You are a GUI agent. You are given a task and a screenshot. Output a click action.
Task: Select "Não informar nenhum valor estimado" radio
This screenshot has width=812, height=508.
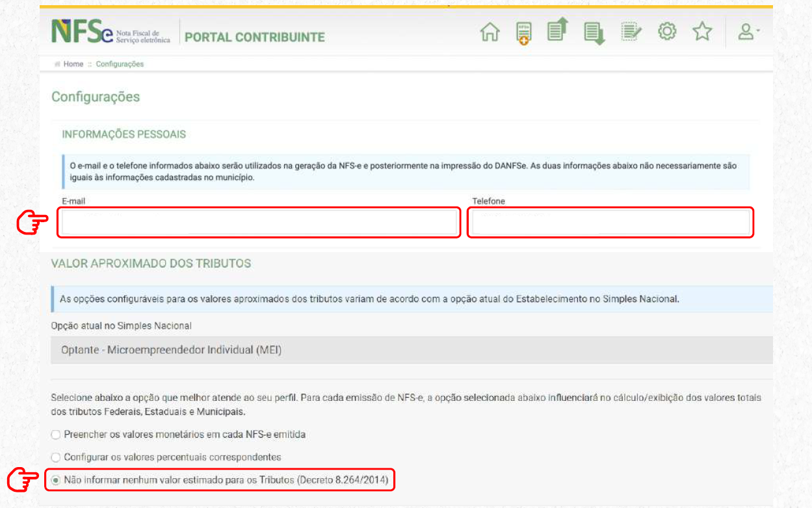[x=56, y=481]
